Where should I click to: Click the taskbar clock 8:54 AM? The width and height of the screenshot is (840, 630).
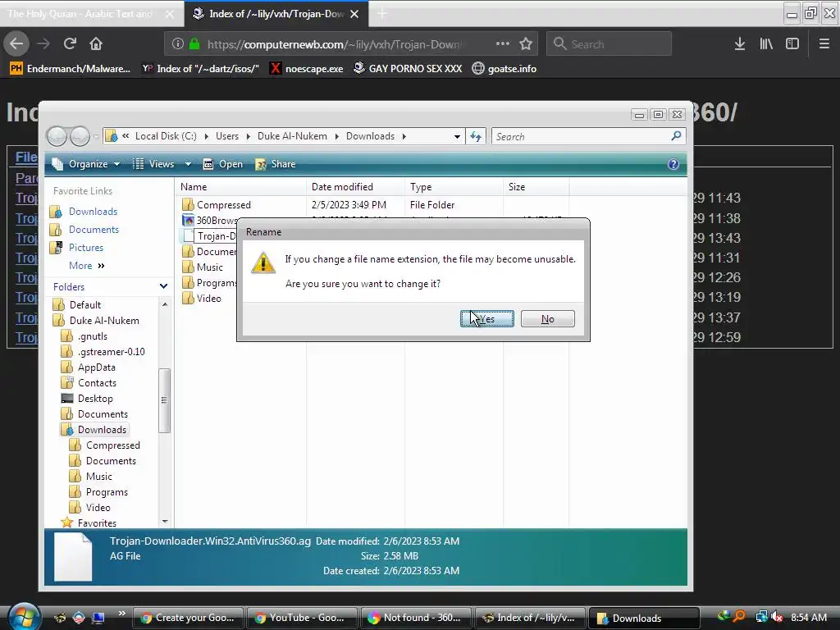(x=808, y=618)
